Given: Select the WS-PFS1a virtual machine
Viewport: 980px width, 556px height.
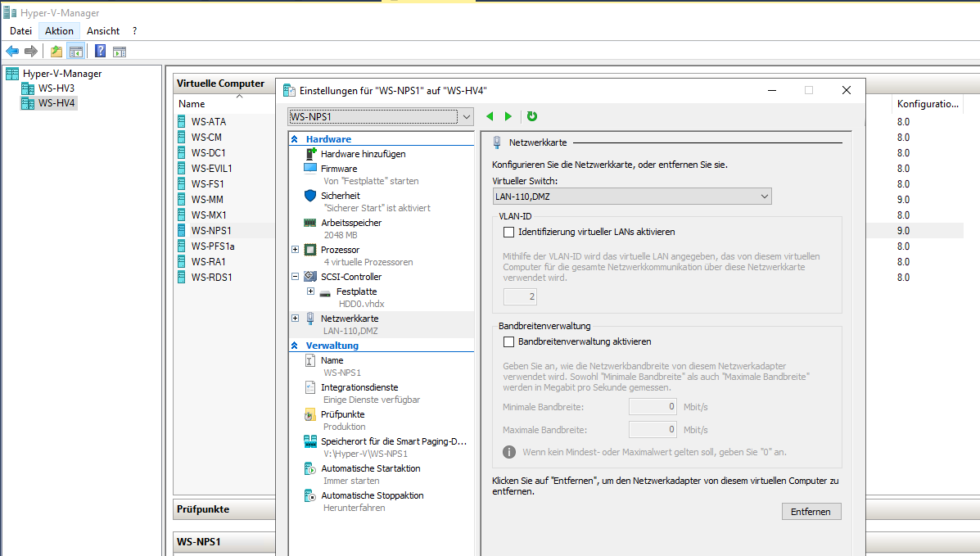Looking at the screenshot, I should tap(213, 246).
